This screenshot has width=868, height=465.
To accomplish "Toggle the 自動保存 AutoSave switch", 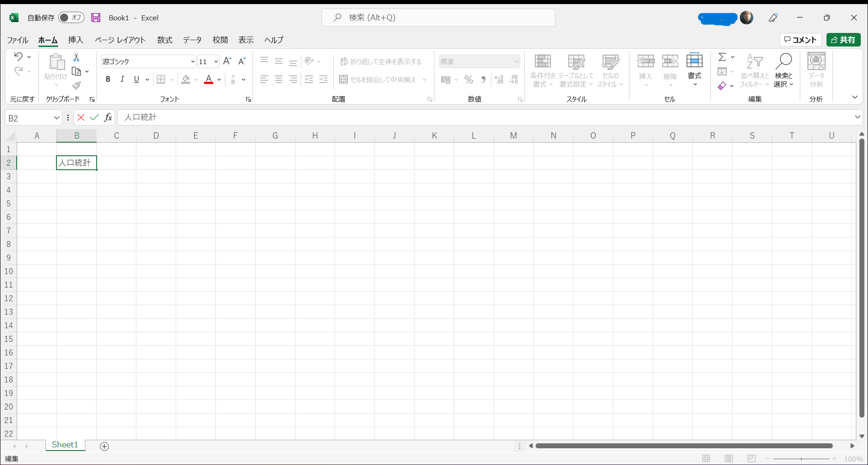I will click(71, 18).
